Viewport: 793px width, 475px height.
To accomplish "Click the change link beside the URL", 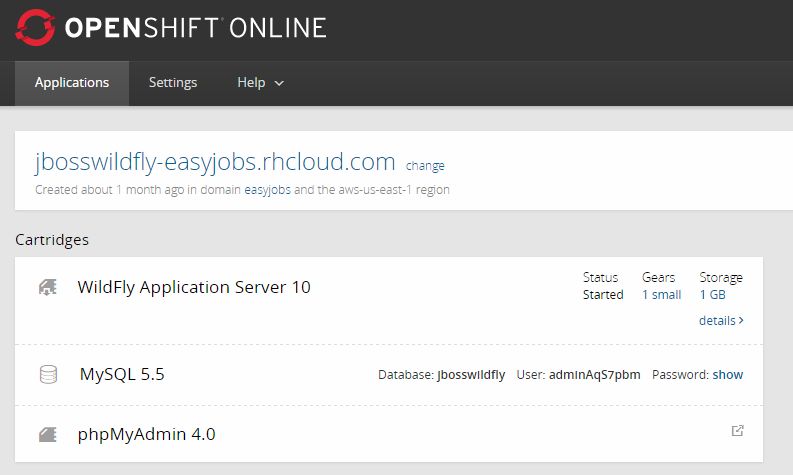I will coord(425,166).
